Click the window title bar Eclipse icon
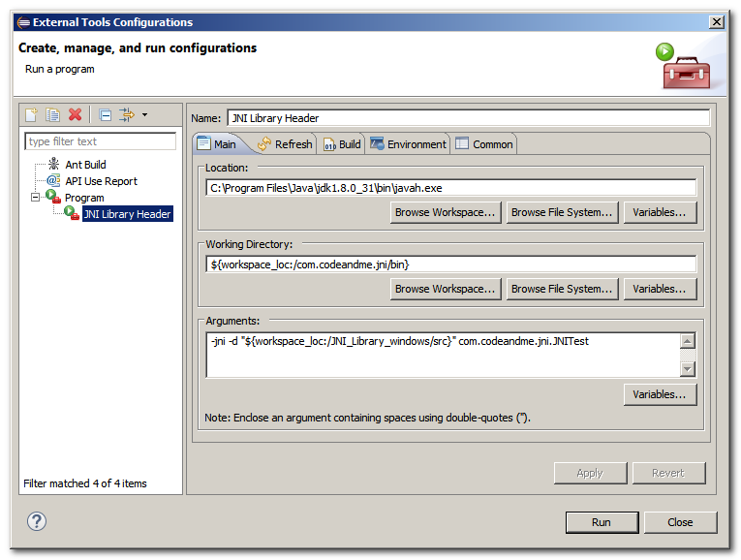Viewport: 741px width, 560px height. [x=23, y=22]
